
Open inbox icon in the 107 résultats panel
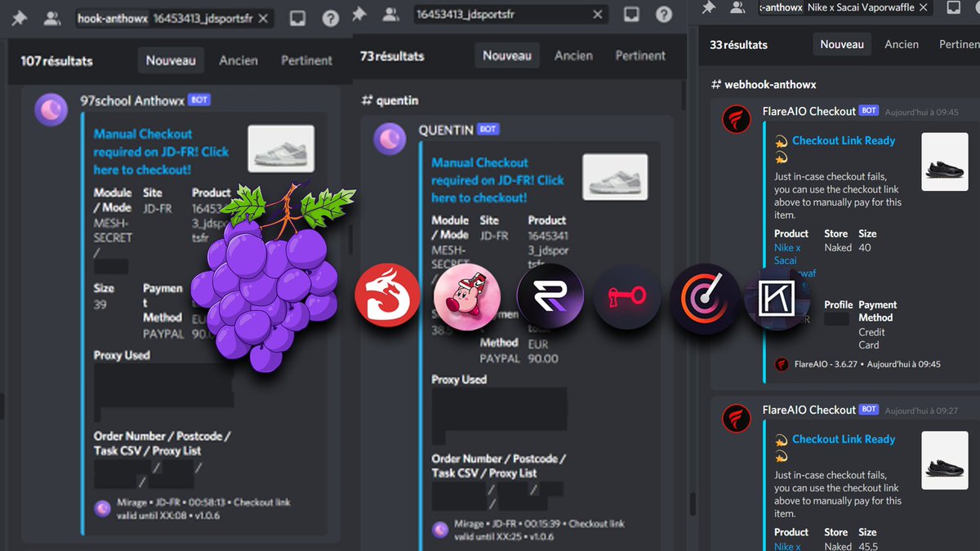[x=298, y=18]
